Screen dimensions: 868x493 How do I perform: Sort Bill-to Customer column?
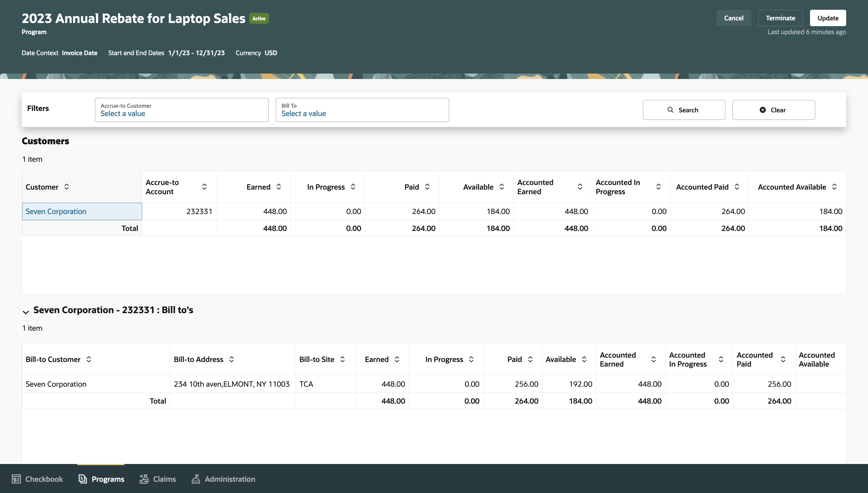89,359
